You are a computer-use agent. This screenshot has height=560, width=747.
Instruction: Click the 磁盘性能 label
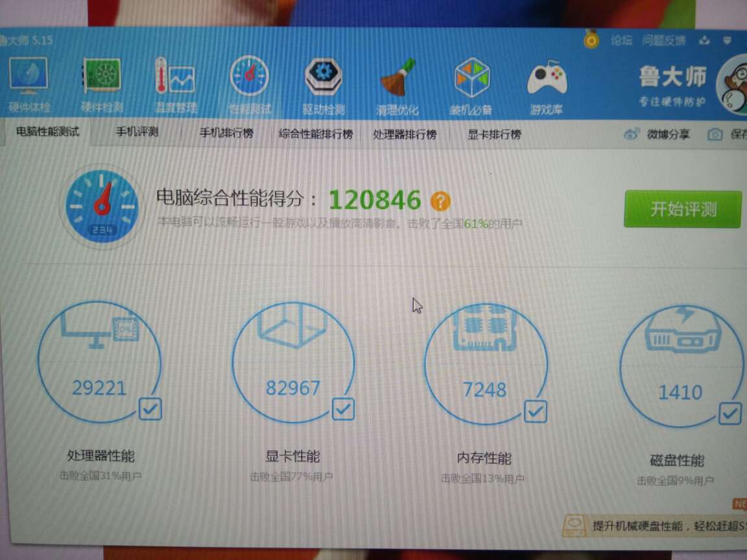click(x=677, y=460)
